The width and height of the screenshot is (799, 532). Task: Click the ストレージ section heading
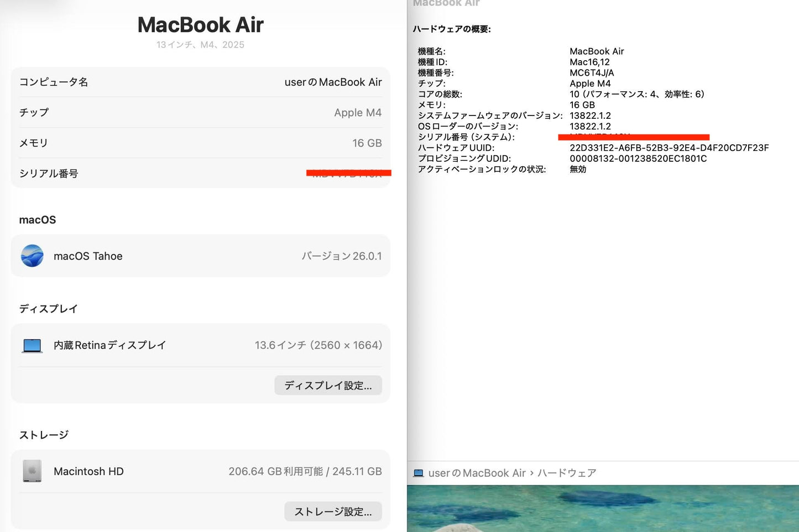(x=44, y=435)
